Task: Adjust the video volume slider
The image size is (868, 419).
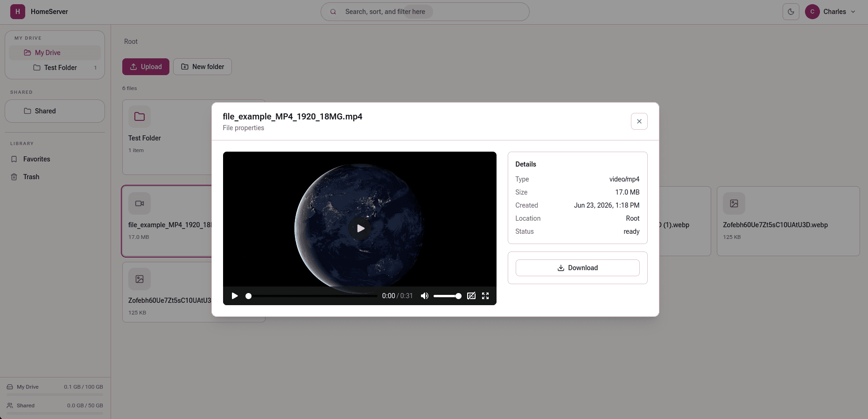Action: (x=447, y=296)
